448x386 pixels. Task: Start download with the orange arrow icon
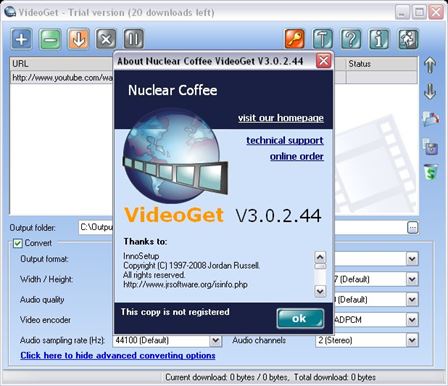click(x=78, y=39)
